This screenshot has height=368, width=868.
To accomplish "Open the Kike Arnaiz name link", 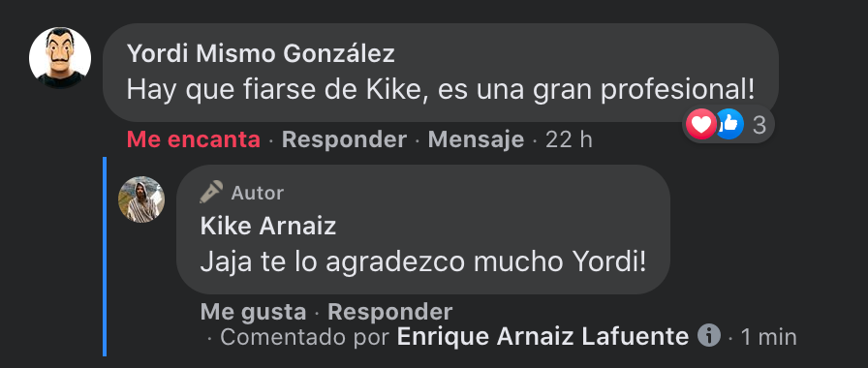I will (268, 227).
